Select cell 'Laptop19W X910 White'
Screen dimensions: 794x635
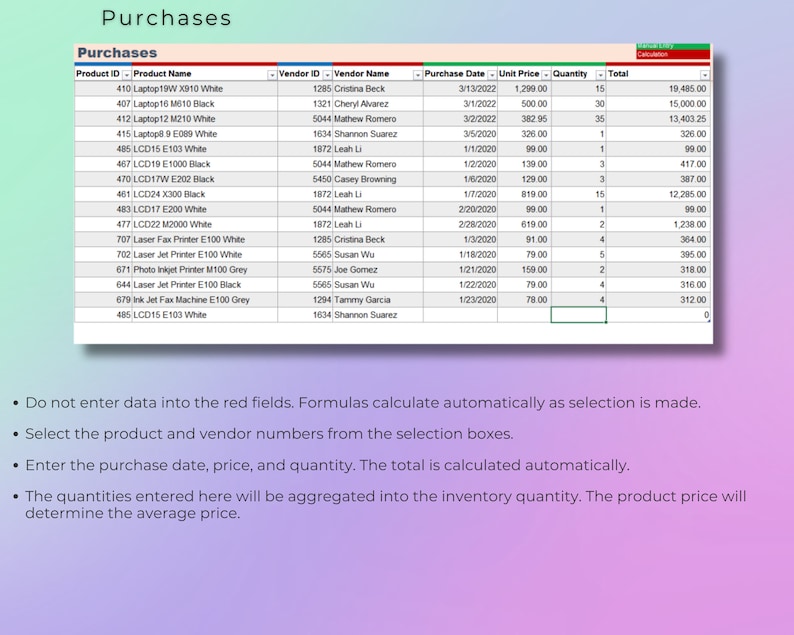(x=205, y=89)
